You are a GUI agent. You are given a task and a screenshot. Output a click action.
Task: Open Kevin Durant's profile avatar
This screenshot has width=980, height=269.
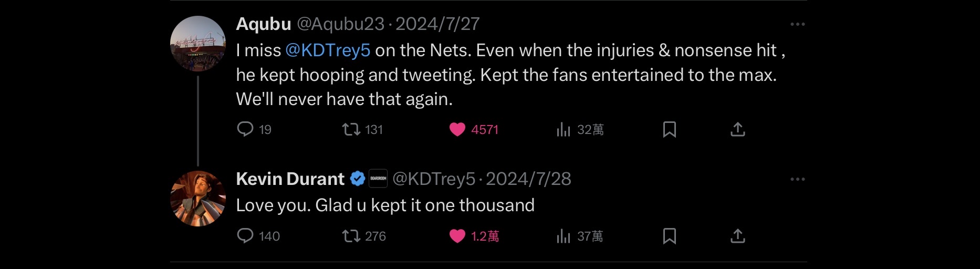(x=198, y=199)
